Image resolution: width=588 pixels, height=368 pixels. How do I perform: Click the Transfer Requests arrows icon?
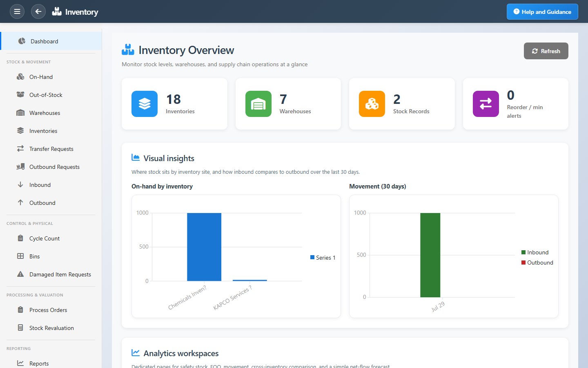tap(20, 148)
